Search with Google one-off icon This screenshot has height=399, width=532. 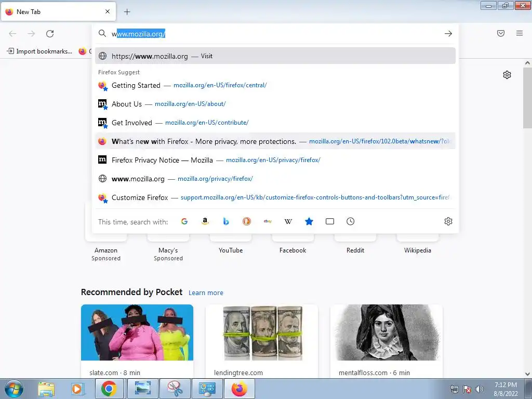click(x=184, y=221)
